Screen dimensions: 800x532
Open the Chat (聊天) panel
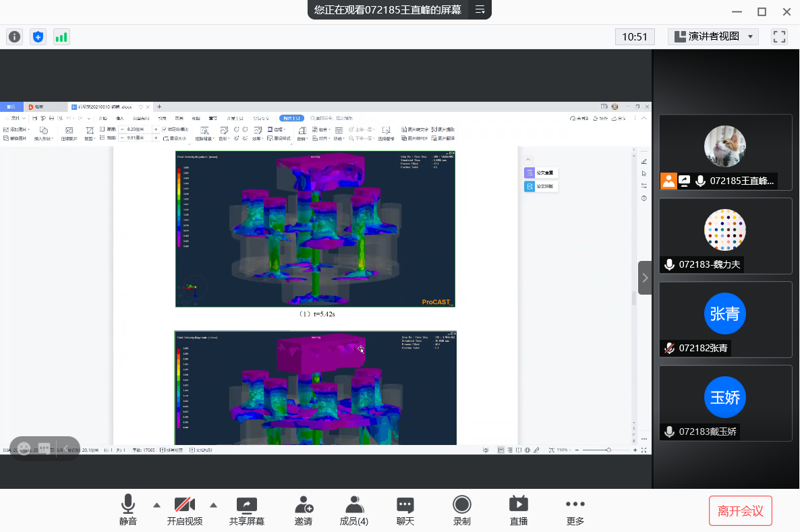[405, 511]
